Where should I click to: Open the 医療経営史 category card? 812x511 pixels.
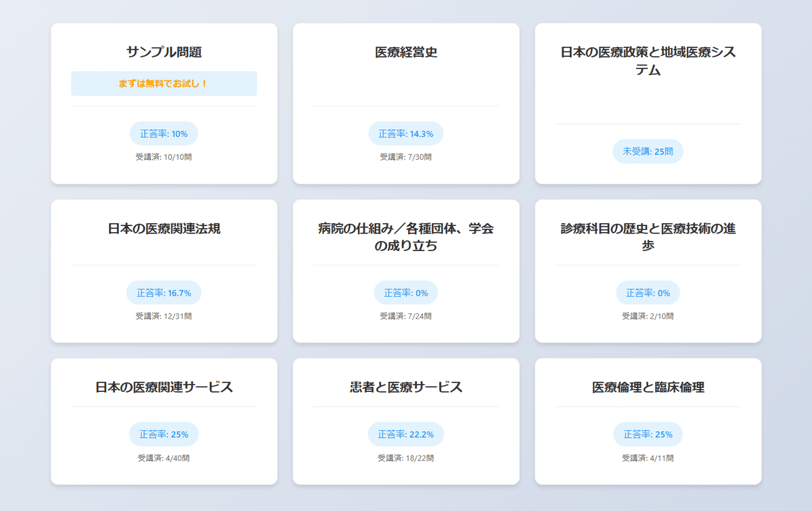[406, 104]
